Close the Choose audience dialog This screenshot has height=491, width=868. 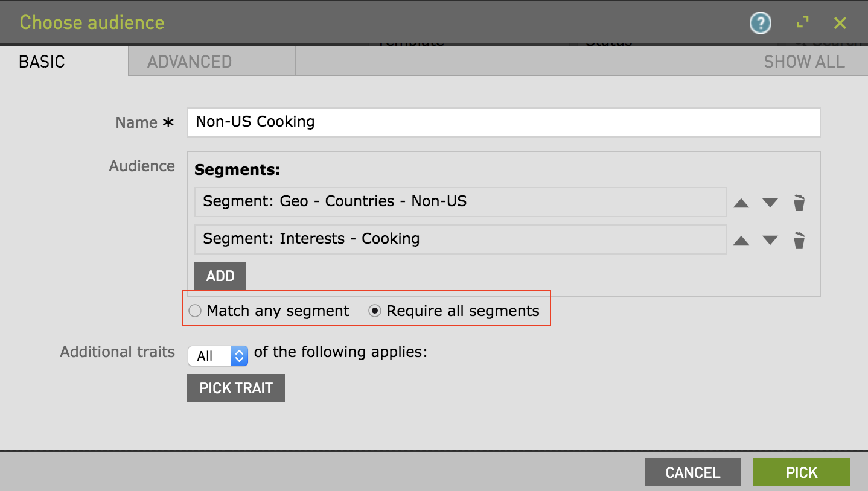(840, 23)
